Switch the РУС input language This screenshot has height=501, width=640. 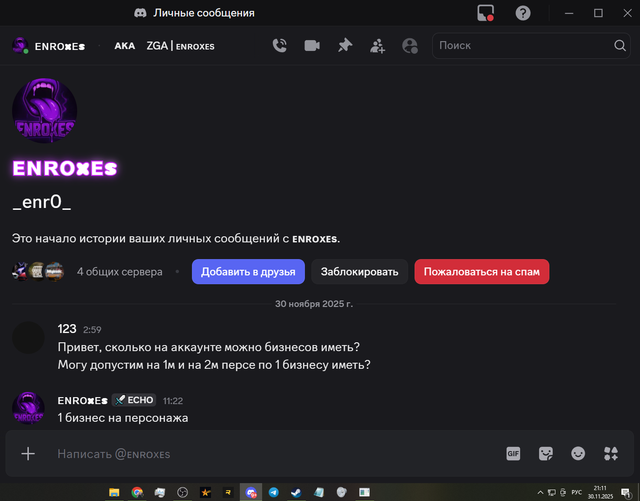pos(576,492)
